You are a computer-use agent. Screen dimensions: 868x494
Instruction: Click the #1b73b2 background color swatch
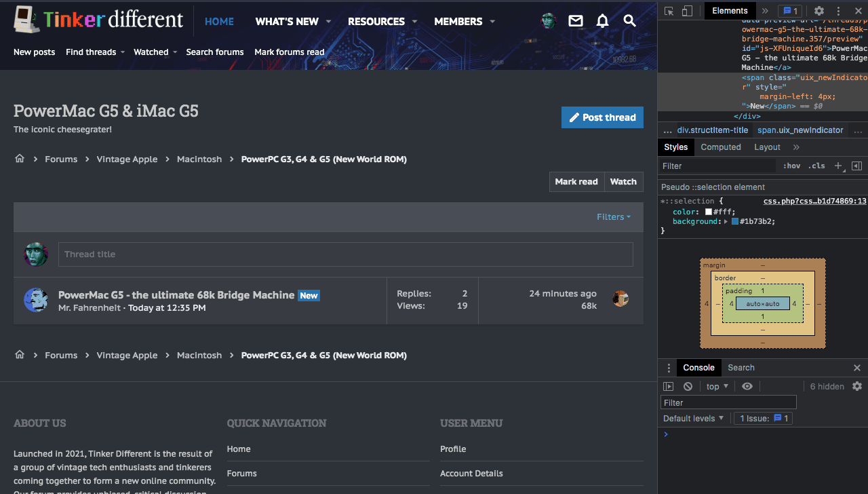pos(735,221)
